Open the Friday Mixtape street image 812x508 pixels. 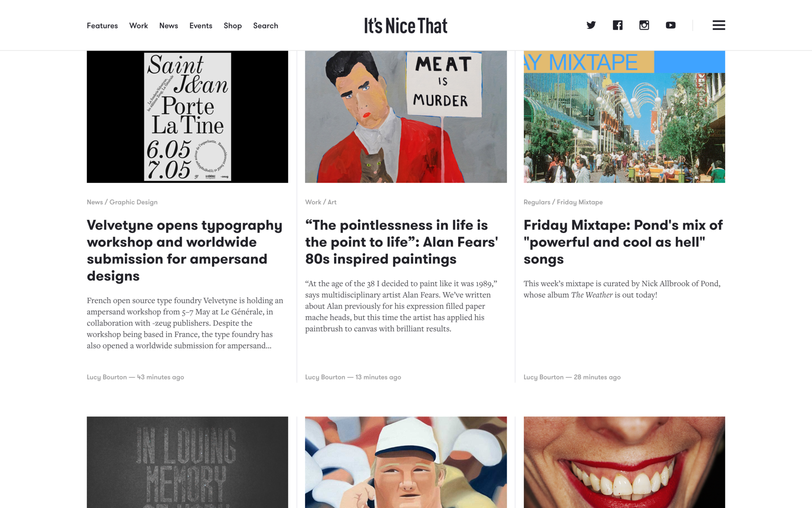click(x=624, y=117)
